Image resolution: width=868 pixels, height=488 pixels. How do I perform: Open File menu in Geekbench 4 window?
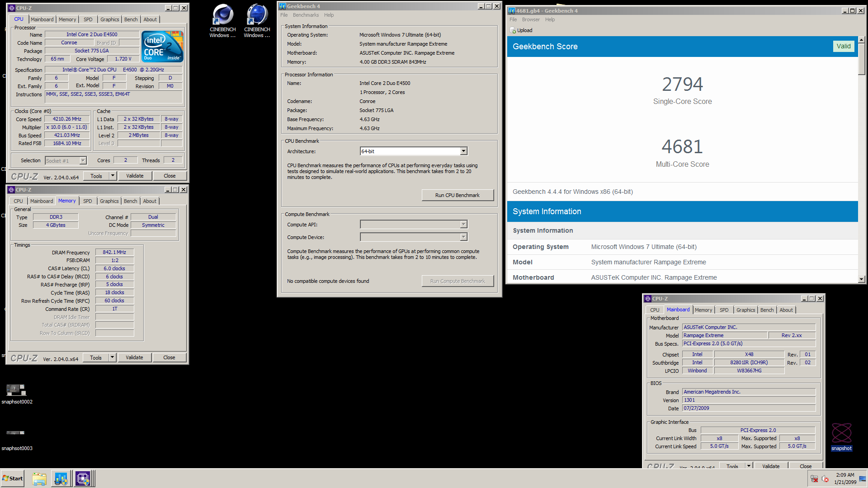284,15
